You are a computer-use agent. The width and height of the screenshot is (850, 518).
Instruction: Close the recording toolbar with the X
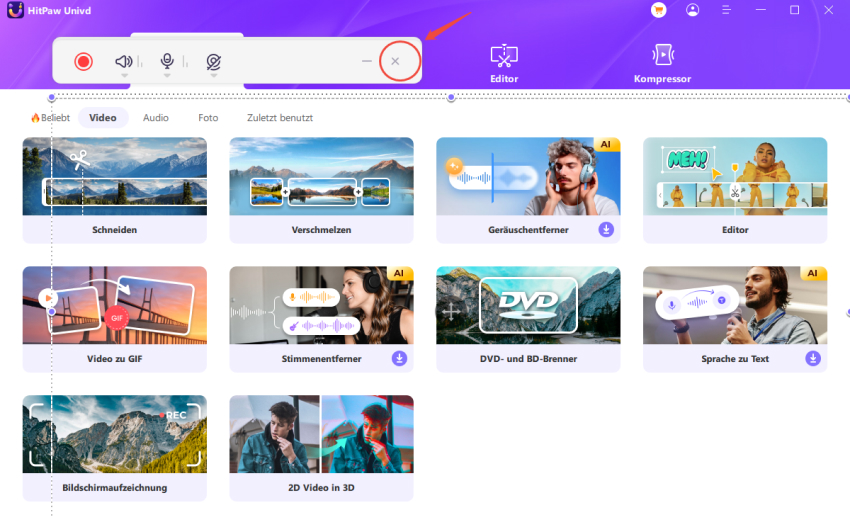[395, 61]
